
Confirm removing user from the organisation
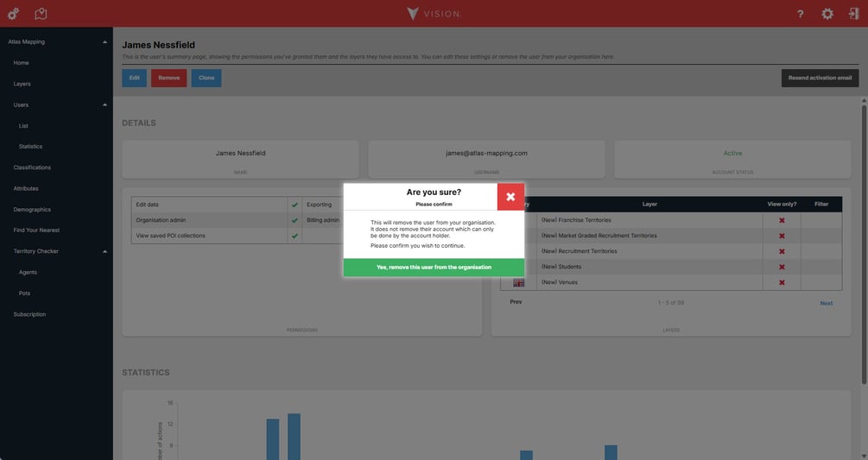pos(434,267)
